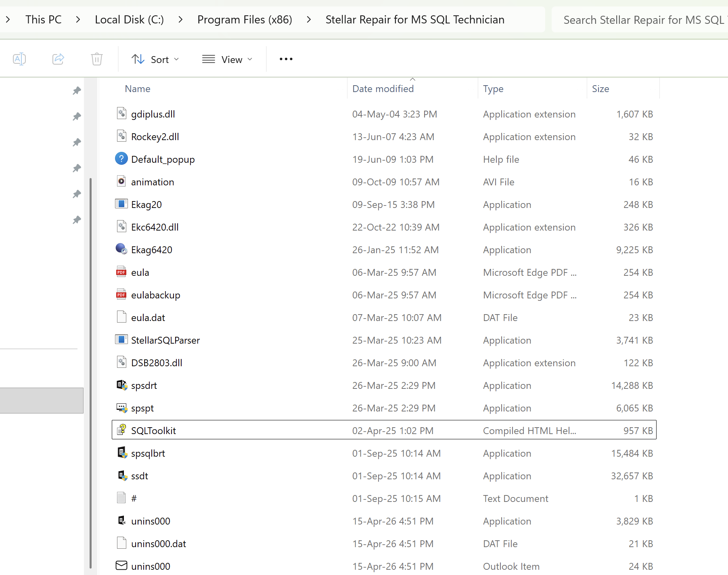This screenshot has height=575, width=728.
Task: Select the Ekag20 application icon
Action: (x=121, y=204)
